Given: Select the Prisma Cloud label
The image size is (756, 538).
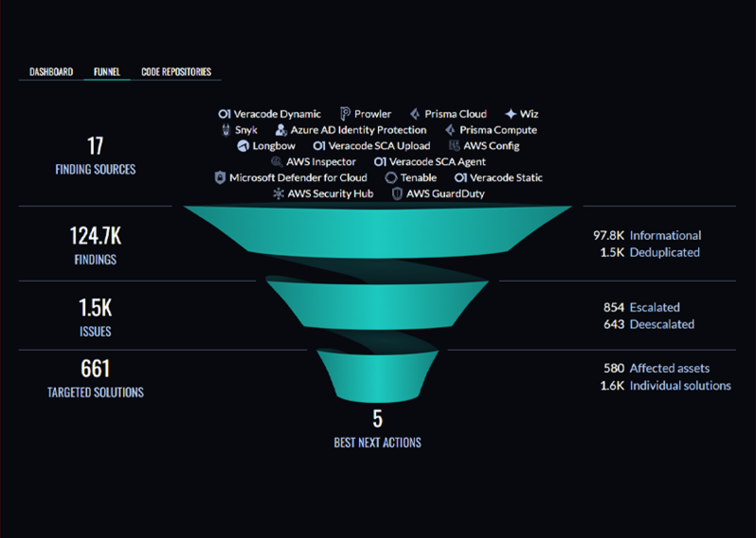Looking at the screenshot, I should (x=456, y=114).
